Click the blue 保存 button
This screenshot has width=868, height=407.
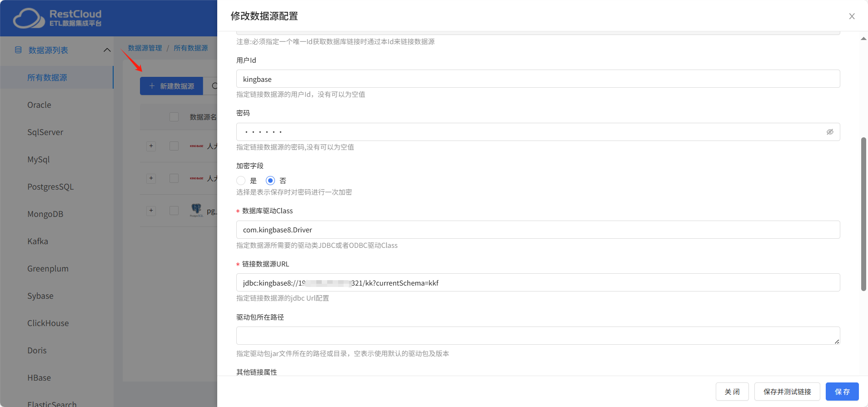pyautogui.click(x=842, y=392)
